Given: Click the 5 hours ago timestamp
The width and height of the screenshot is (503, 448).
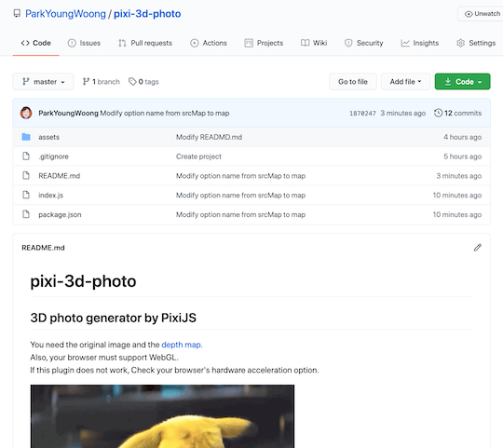Looking at the screenshot, I should 463,156.
